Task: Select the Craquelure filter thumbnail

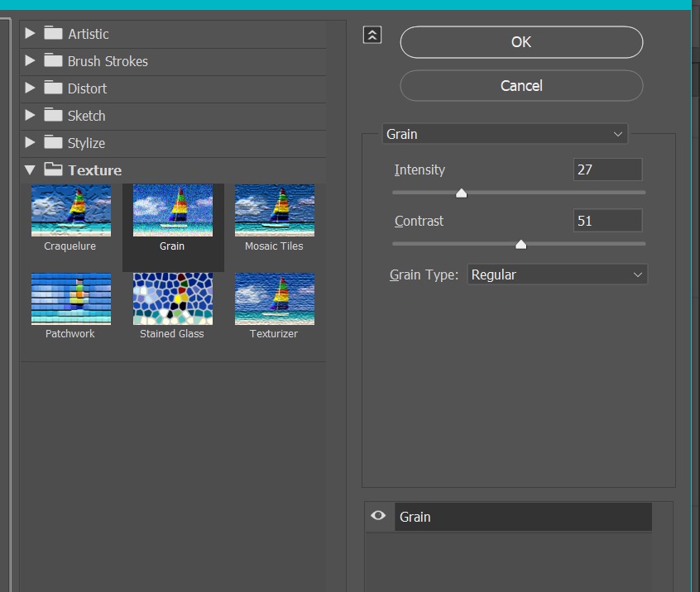Action: pos(70,210)
